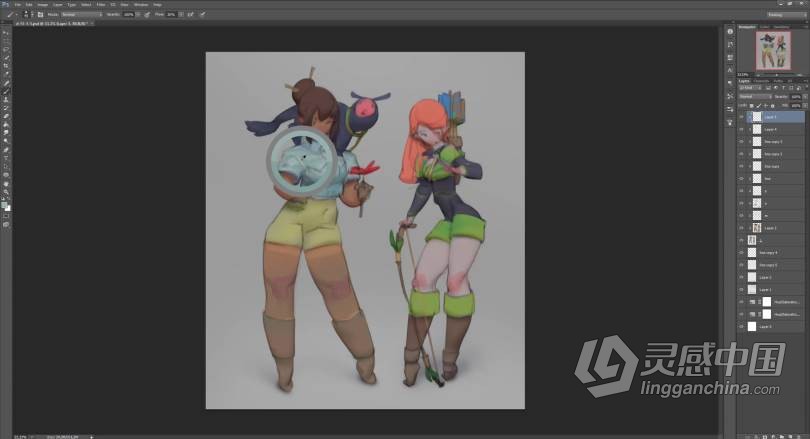Enable airbrush-style build-up in options bar
This screenshot has width=810, height=439.
pos(191,14)
